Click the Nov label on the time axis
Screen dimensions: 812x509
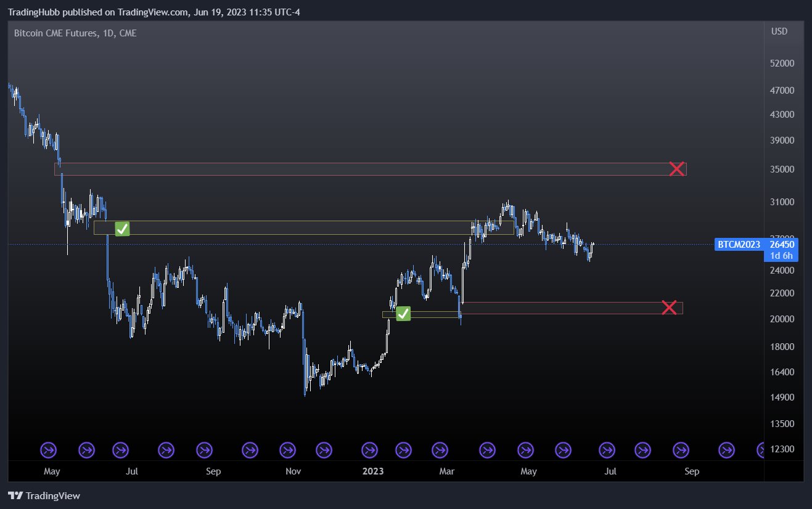(293, 471)
